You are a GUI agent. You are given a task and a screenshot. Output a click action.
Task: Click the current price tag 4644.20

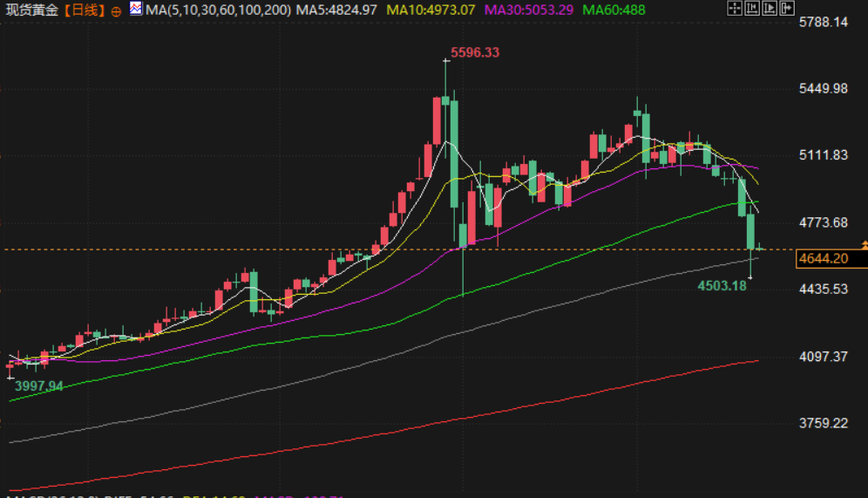coord(831,259)
